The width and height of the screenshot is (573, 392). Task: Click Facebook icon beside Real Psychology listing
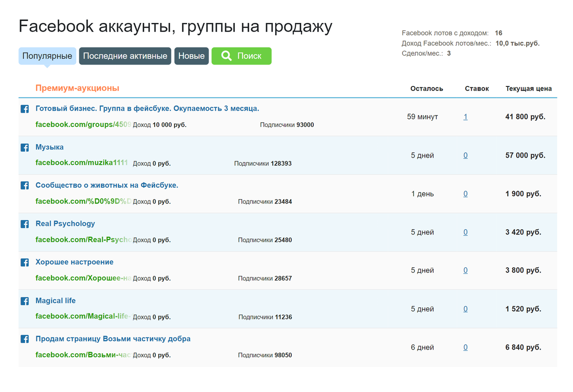(25, 224)
